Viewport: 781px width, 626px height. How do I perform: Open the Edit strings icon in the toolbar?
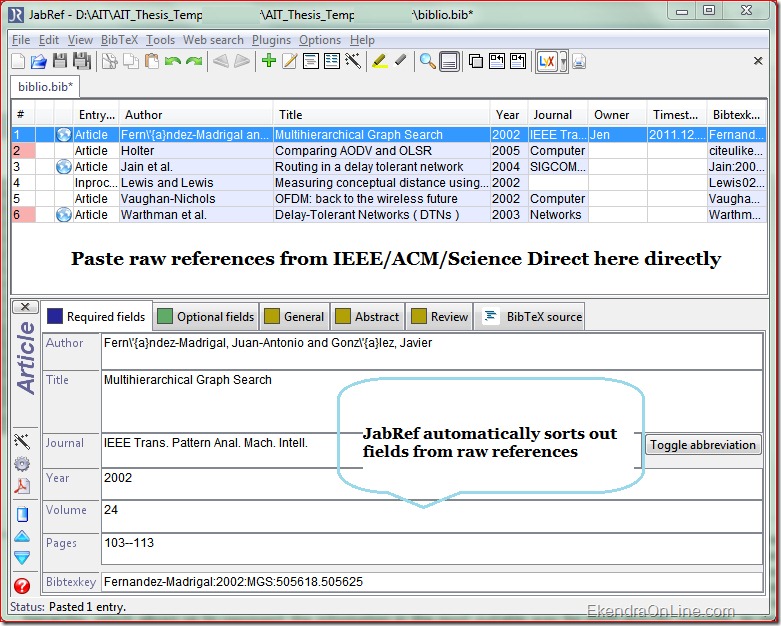[332, 61]
